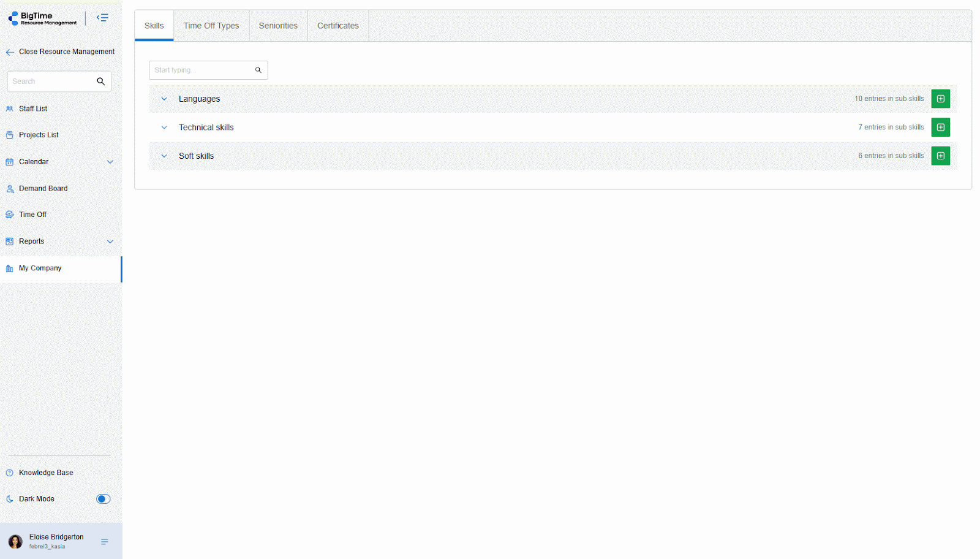
Task: Open user menu next to Eloise Bridgerton
Action: pos(105,542)
